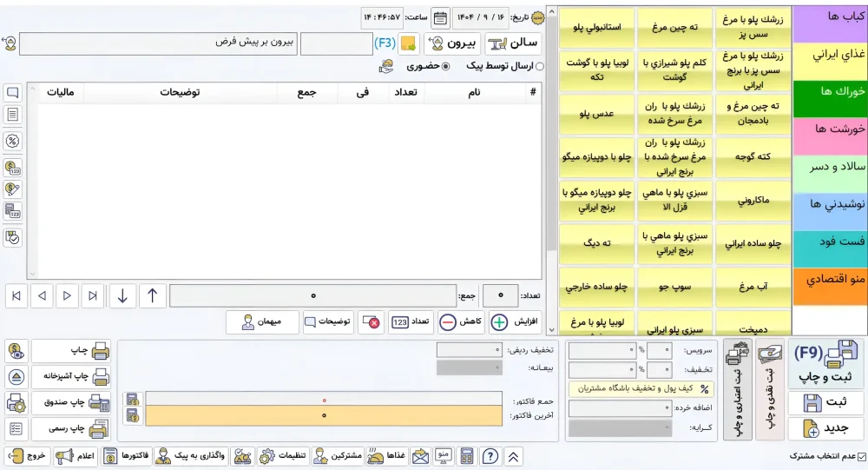Click calculator icon next to آخرین فاکتور
868x470 pixels.
[133, 415]
